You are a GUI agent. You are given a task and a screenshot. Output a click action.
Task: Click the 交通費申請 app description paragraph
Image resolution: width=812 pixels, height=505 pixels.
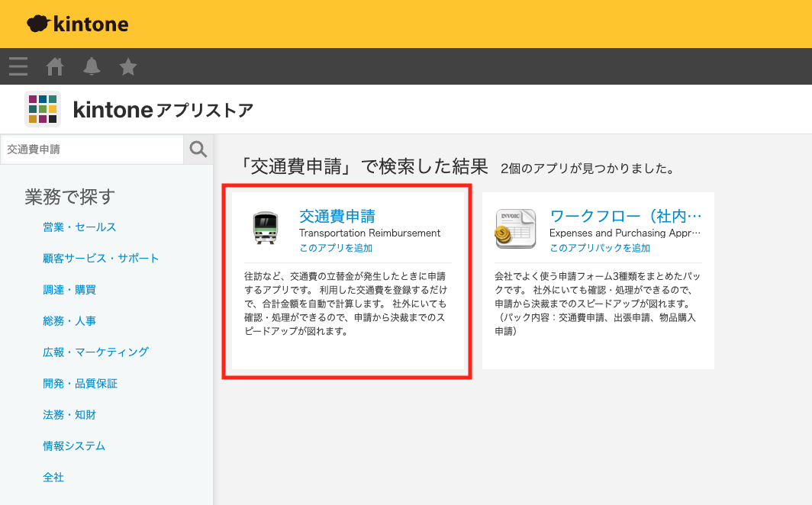click(x=346, y=304)
